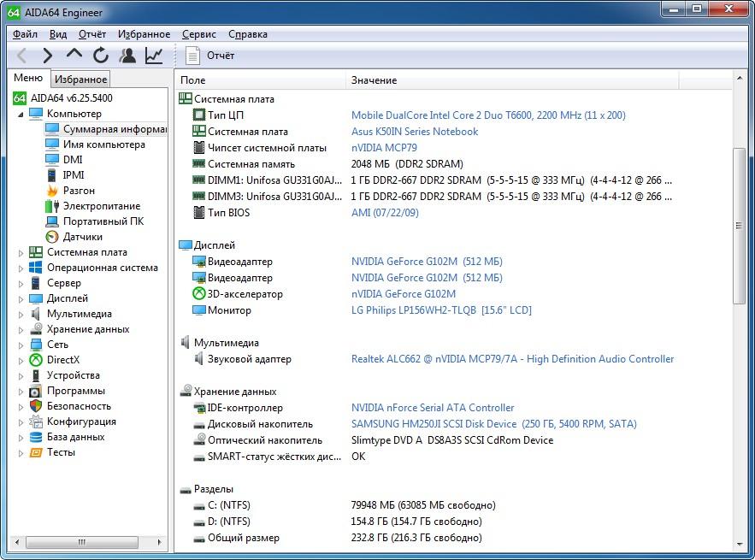Expand the Дисплей tree node

coord(21,299)
